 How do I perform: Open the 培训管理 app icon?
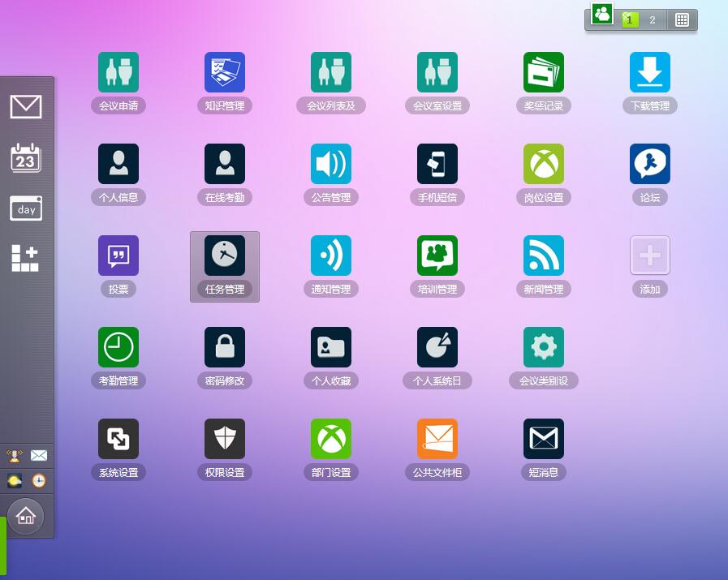click(x=437, y=256)
